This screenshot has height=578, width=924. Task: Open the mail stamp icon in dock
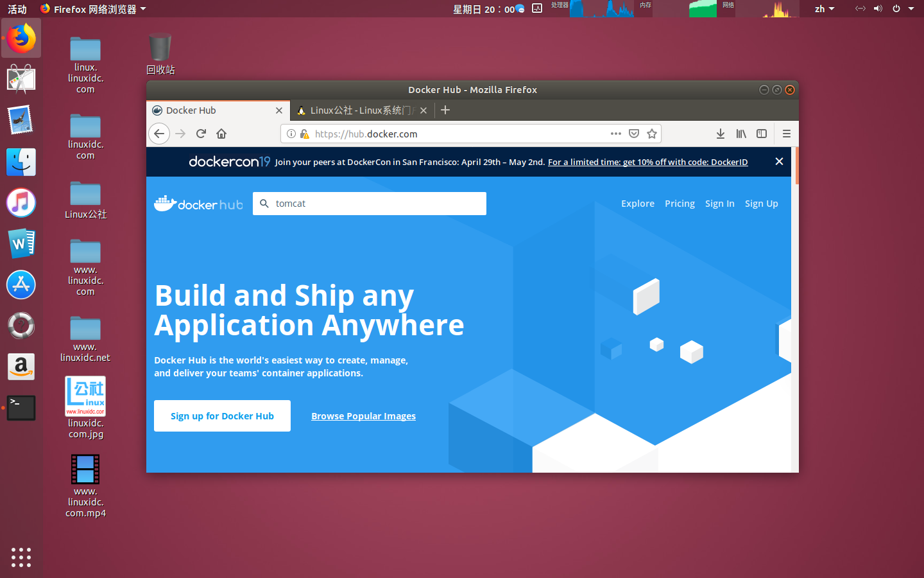coord(21,121)
